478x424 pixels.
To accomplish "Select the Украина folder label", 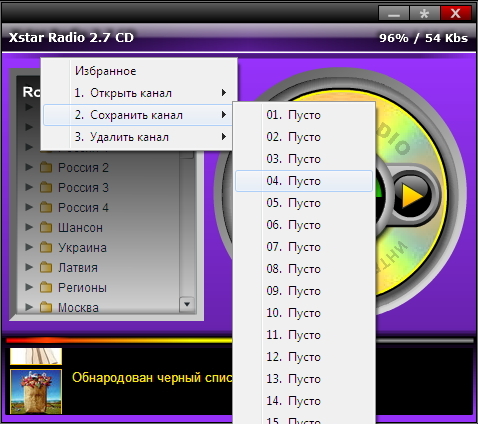I will coord(82,248).
